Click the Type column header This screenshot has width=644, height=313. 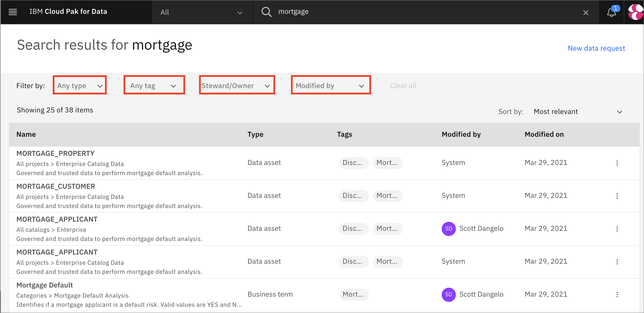point(255,134)
